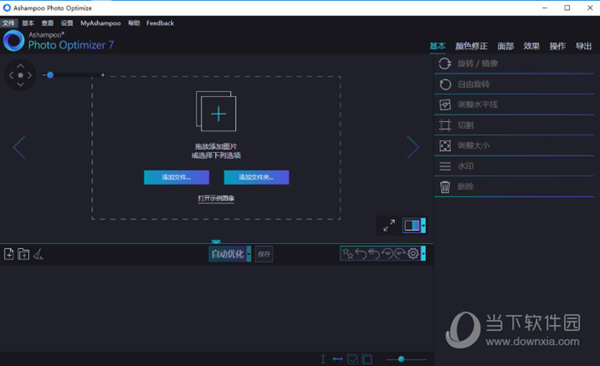Open the crop tool
Screen dimensions: 600x366
tap(514, 125)
